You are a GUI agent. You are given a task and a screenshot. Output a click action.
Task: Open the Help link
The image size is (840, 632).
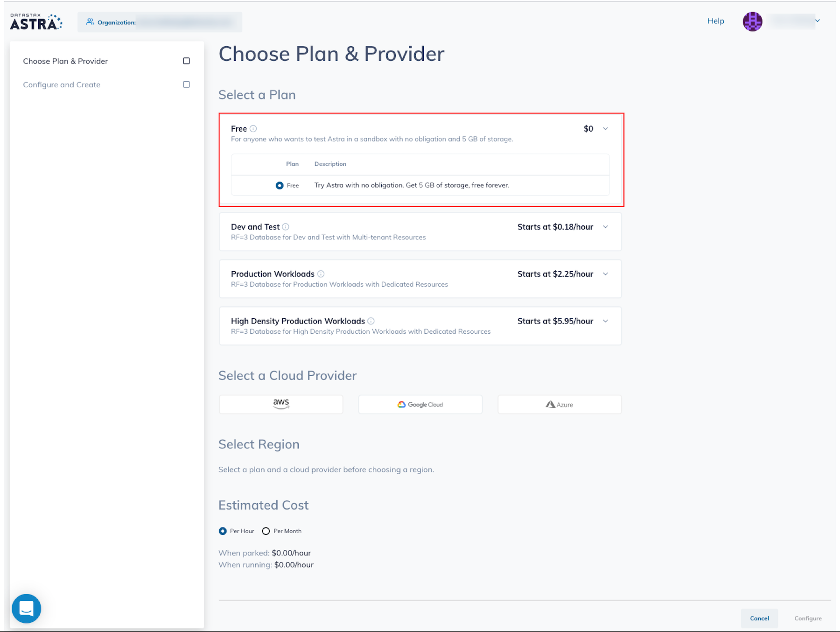pyautogui.click(x=715, y=21)
